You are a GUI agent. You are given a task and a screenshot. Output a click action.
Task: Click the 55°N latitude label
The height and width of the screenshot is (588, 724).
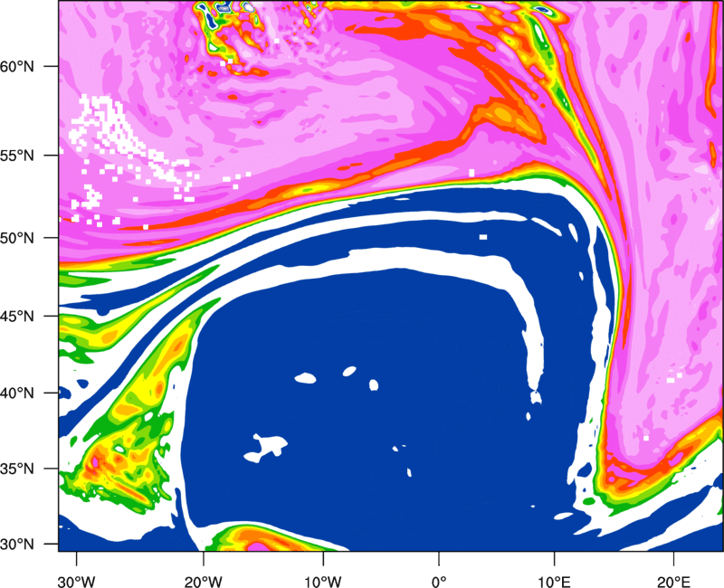pos(17,155)
